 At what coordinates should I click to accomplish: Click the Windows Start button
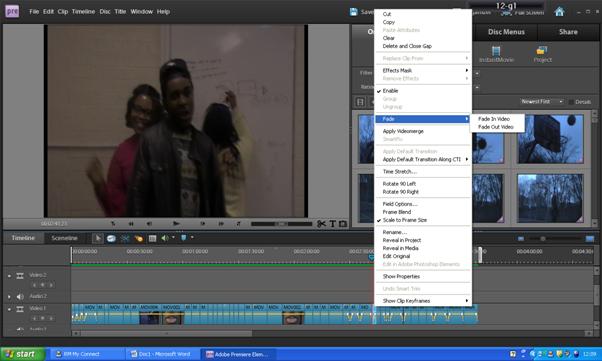pyautogui.click(x=22, y=354)
